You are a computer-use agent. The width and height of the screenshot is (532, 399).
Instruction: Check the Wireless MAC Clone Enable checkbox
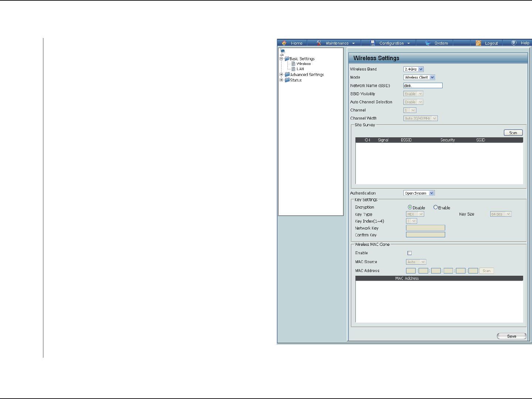(x=409, y=253)
